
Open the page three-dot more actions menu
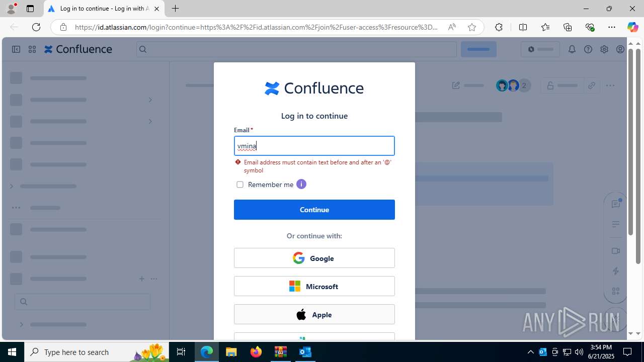click(610, 85)
